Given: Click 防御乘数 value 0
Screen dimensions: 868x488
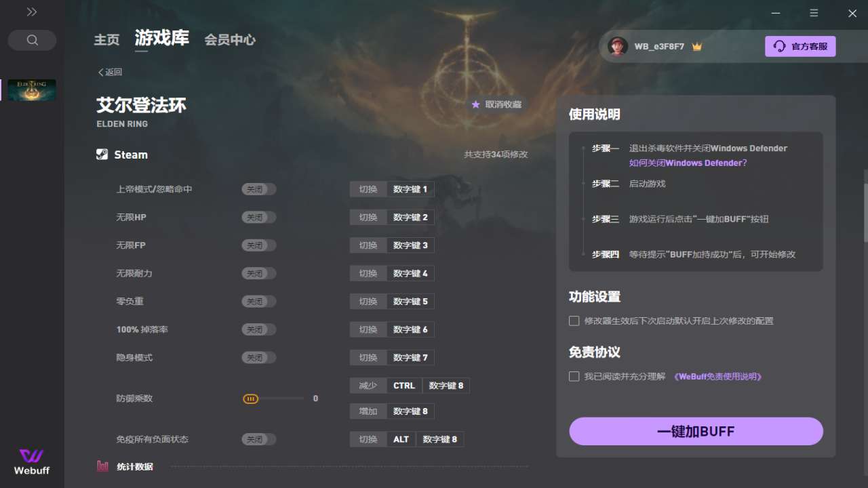Looking at the screenshot, I should (315, 399).
